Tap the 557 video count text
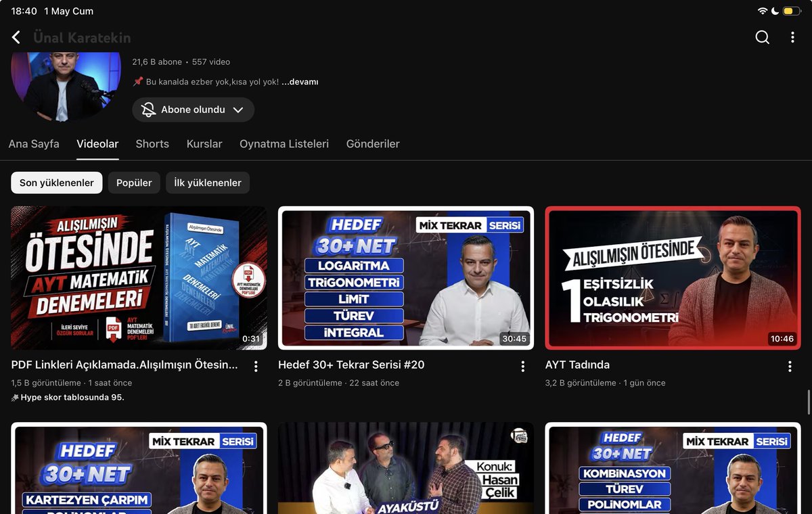The height and width of the screenshot is (514, 812). (x=211, y=62)
